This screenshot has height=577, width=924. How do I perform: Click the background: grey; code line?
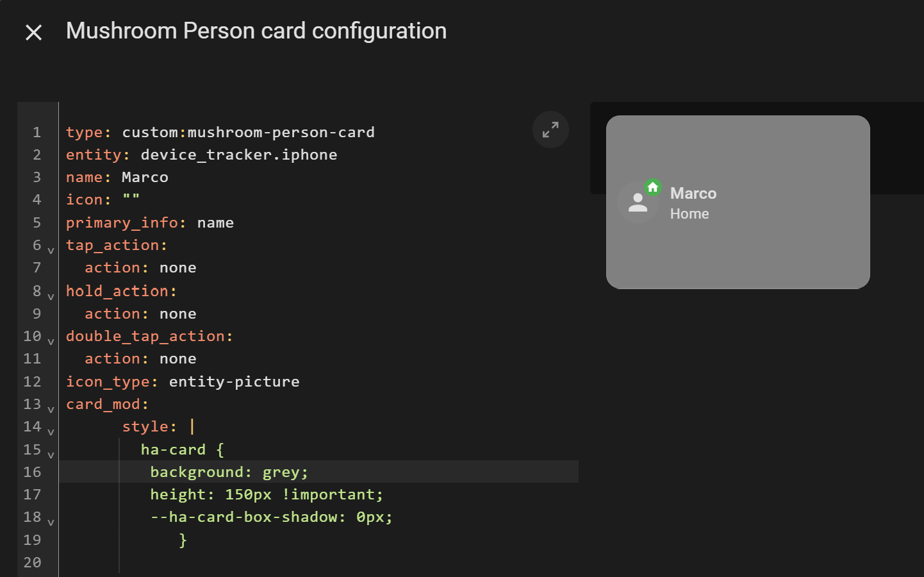[229, 472]
